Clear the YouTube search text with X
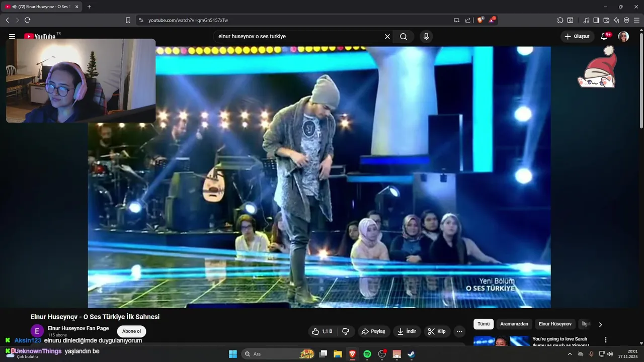The width and height of the screenshot is (644, 362). coord(387,36)
